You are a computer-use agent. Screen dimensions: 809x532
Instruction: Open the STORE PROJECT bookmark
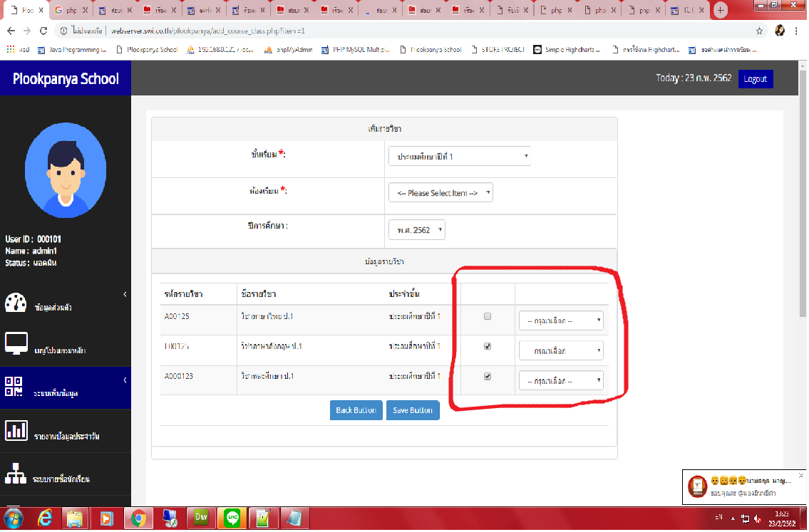[x=498, y=49]
